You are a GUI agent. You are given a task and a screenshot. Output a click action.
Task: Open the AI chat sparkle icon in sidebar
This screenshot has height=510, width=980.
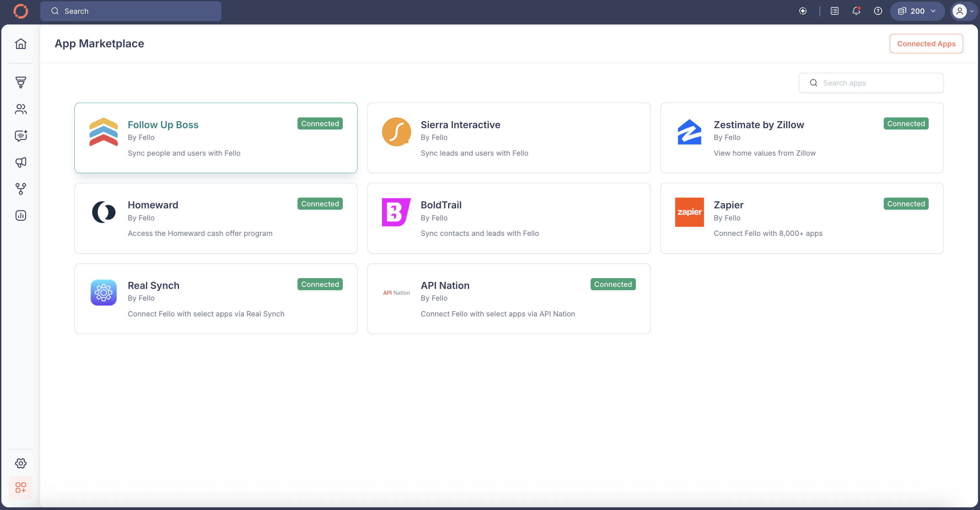tap(21, 136)
